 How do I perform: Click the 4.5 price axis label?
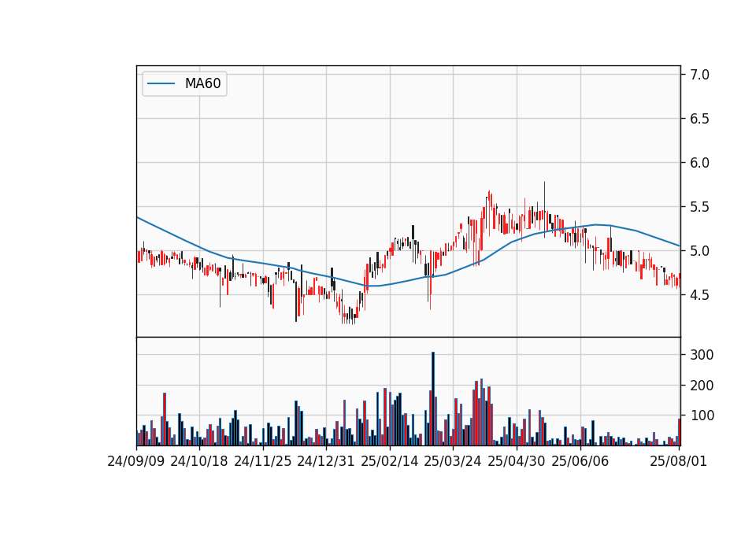[699, 295]
